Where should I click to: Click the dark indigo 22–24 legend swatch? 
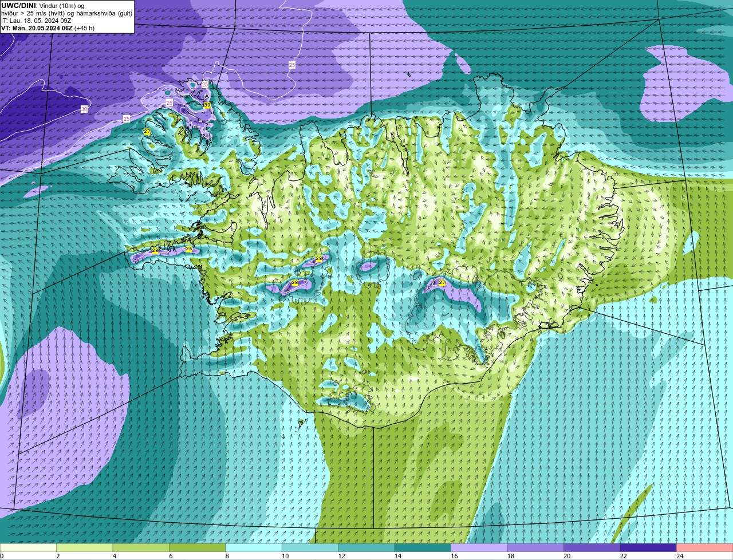[648, 547]
